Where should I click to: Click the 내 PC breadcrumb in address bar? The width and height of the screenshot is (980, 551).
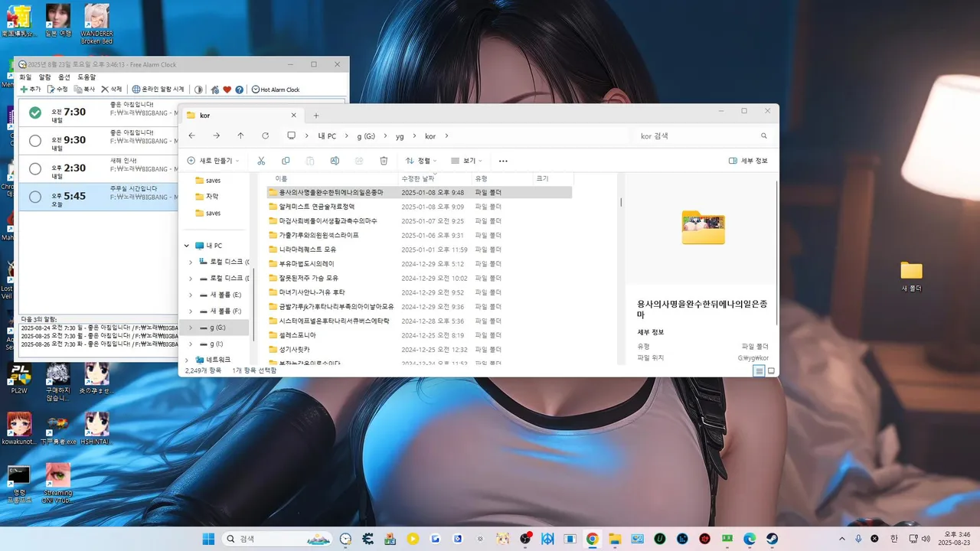pos(327,135)
